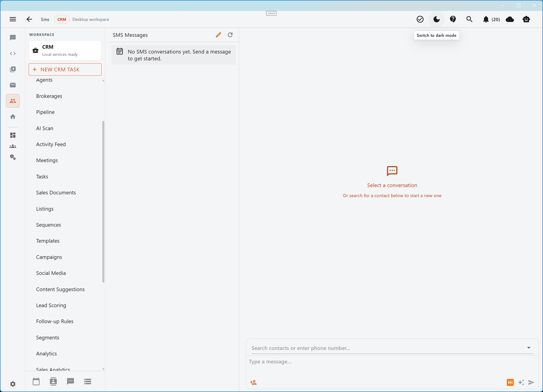Viewport: 543px width, 392px height.
Task: Select the CRM people sidebar icon
Action: point(13,101)
